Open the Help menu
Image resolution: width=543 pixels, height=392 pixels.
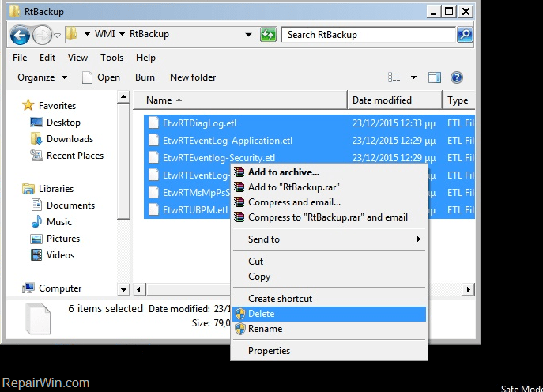click(145, 58)
